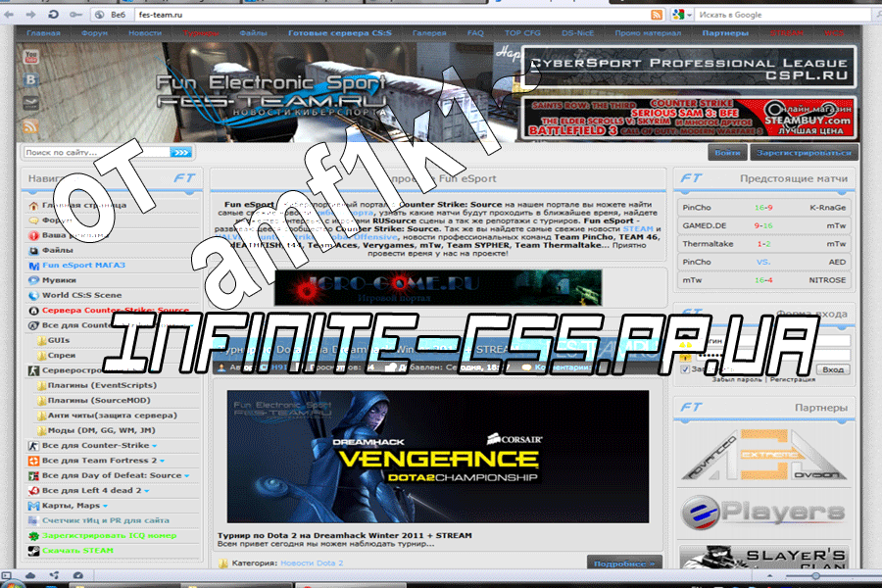Click the envelope mail icon in header sidebar
Image resolution: width=882 pixels, height=588 pixels.
pyautogui.click(x=31, y=103)
